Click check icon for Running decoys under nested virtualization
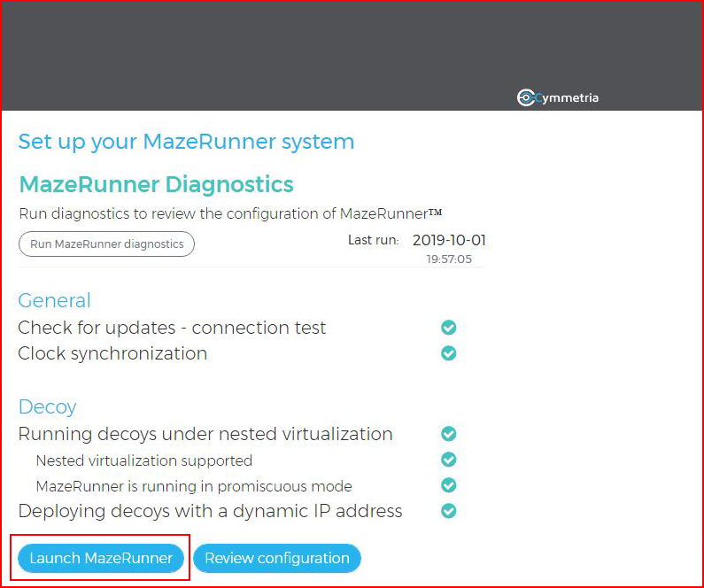Image resolution: width=704 pixels, height=588 pixels. coord(449,434)
